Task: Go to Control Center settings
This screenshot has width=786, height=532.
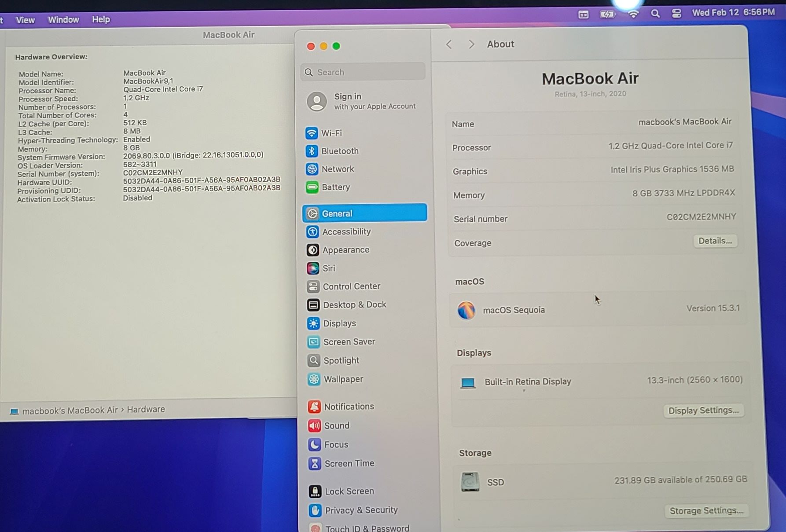Action: click(x=351, y=286)
